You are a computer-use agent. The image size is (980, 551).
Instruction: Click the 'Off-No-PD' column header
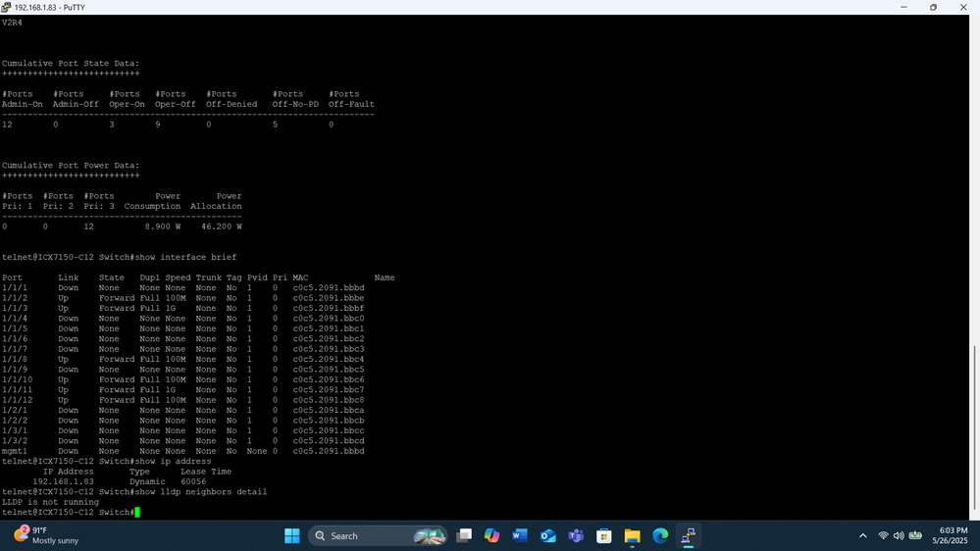(295, 104)
